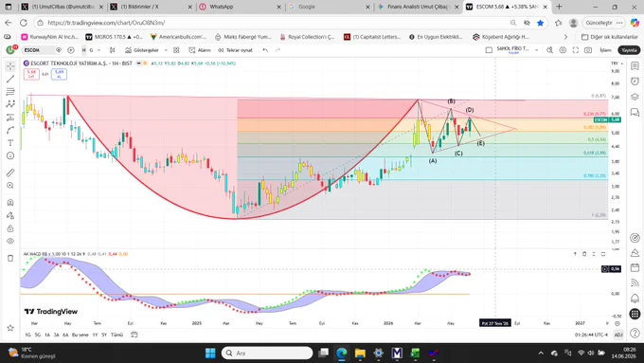
Task: Open the help center question icon
Action: (635, 334)
